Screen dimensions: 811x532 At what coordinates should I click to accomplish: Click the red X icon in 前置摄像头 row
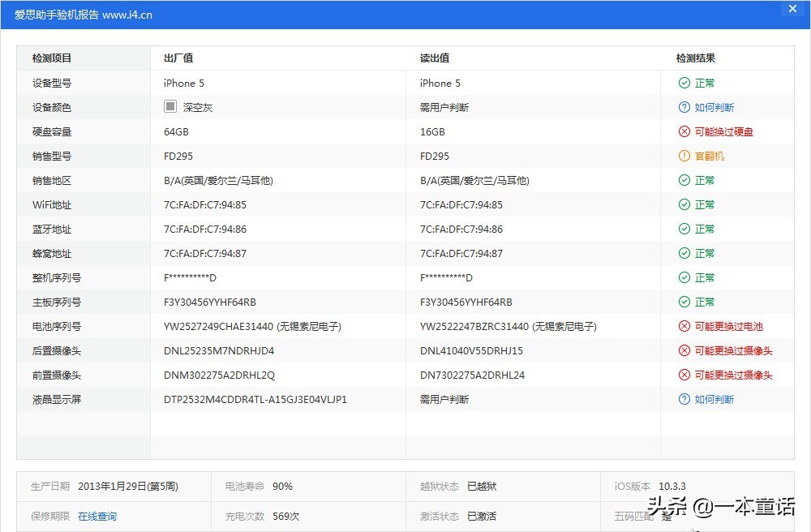pos(684,375)
